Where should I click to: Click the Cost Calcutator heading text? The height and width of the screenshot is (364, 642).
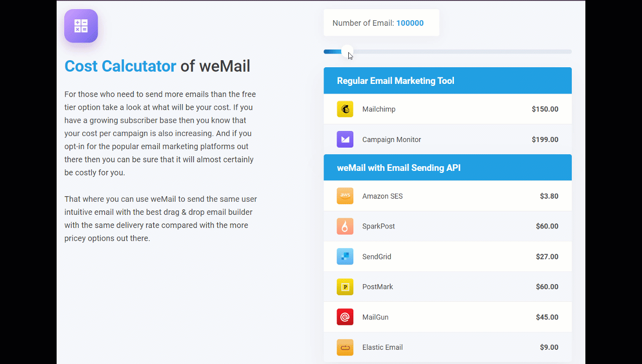[x=120, y=66]
